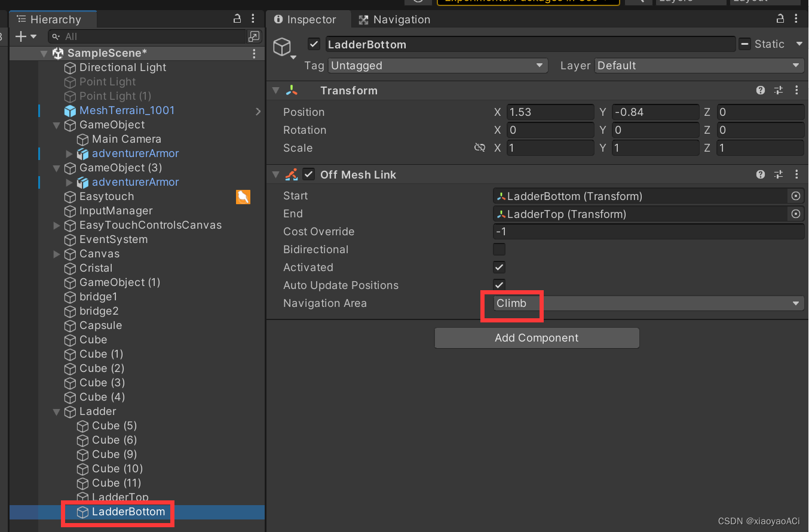Toggle the Static checkbox
Image resolution: width=809 pixels, height=532 pixels.
(x=745, y=44)
